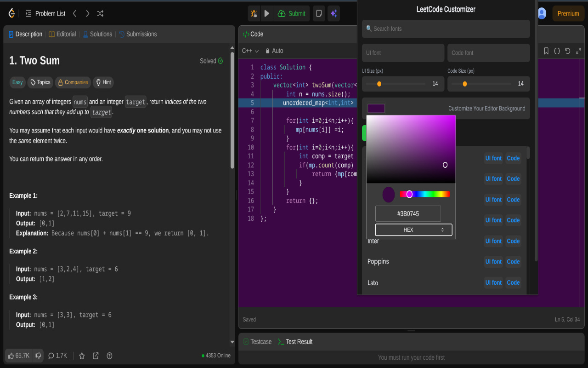Open the notes icon next to Submit

pos(319,14)
